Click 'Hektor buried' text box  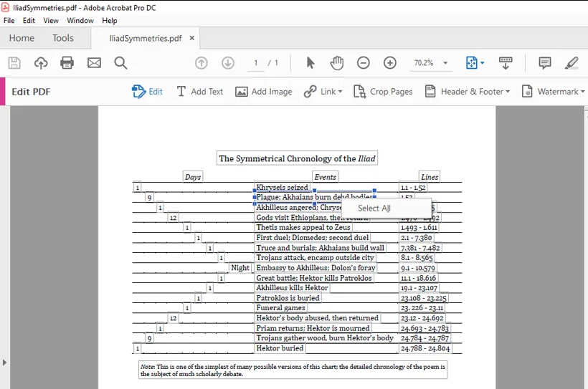(x=280, y=348)
